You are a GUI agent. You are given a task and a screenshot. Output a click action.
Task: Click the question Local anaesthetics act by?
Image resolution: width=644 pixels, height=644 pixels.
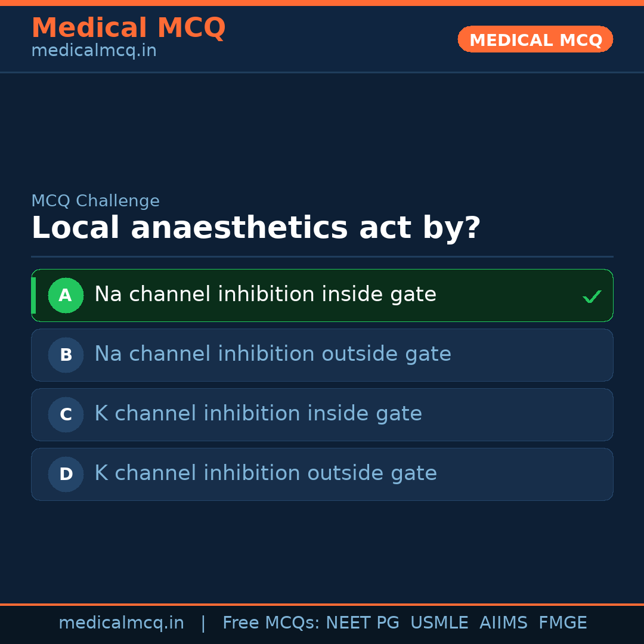[x=256, y=228]
